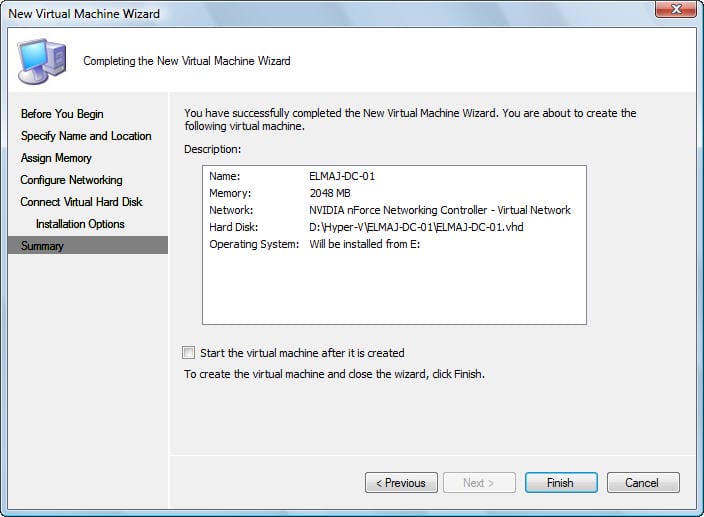Click the 'To create the virtual machine' instruction text
The height and width of the screenshot is (517, 704).
point(334,374)
